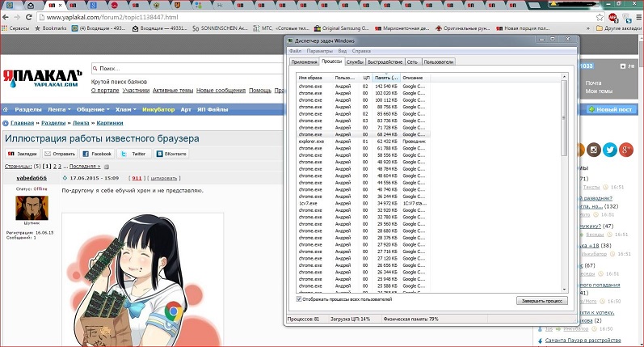Open the Сервисы apps shortcut
This screenshot has height=347, width=644.
pyautogui.click(x=15, y=28)
